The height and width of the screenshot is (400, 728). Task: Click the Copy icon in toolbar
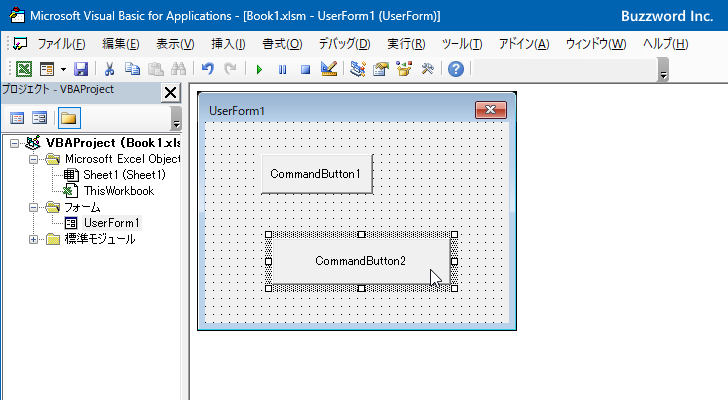(x=132, y=69)
